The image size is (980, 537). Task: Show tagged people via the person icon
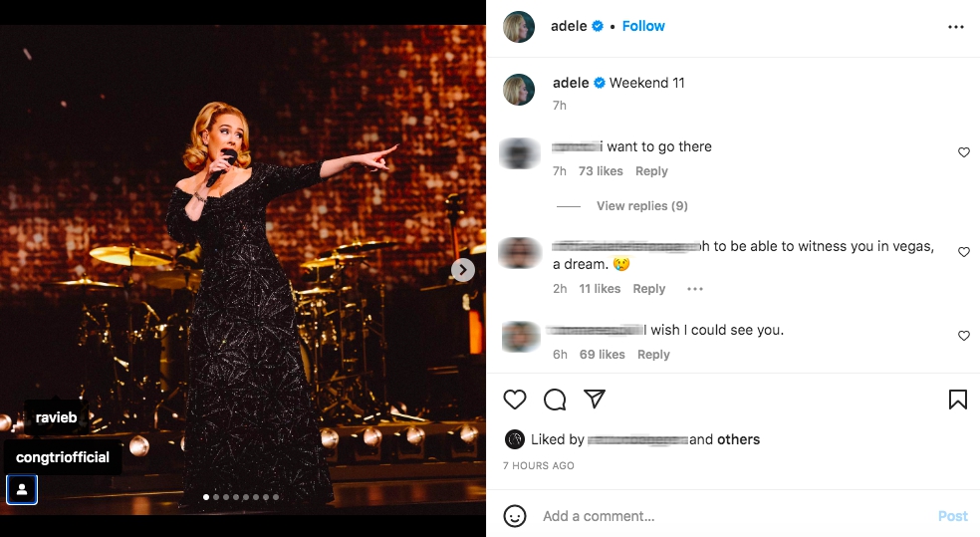point(22,489)
